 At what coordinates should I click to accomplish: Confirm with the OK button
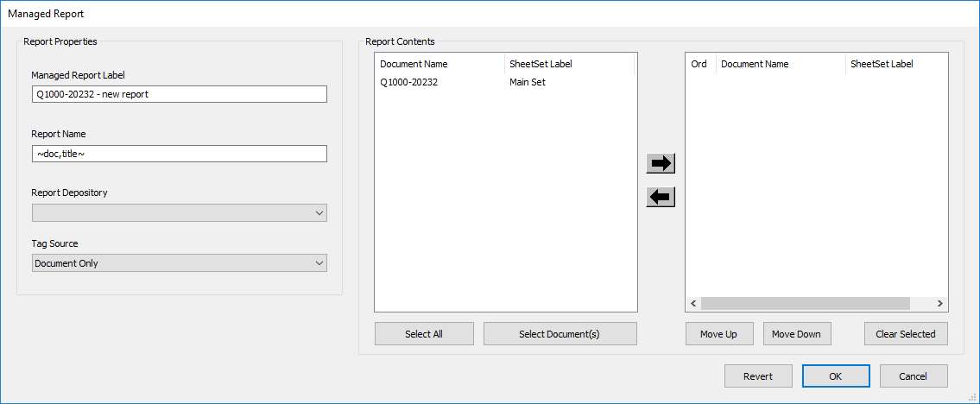(x=835, y=376)
